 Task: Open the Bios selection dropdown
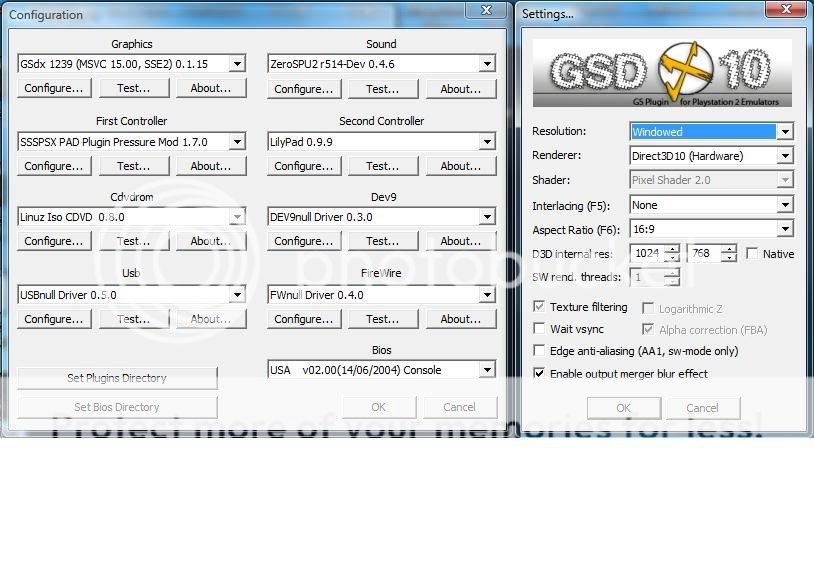[382, 370]
